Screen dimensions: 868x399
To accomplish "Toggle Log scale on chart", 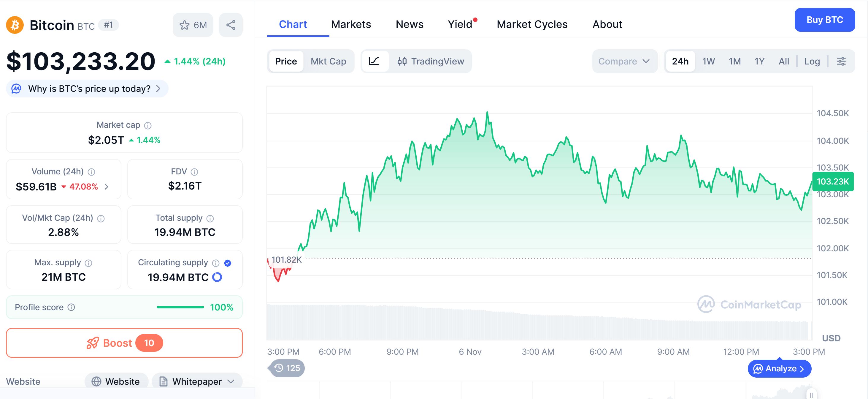I will (812, 61).
